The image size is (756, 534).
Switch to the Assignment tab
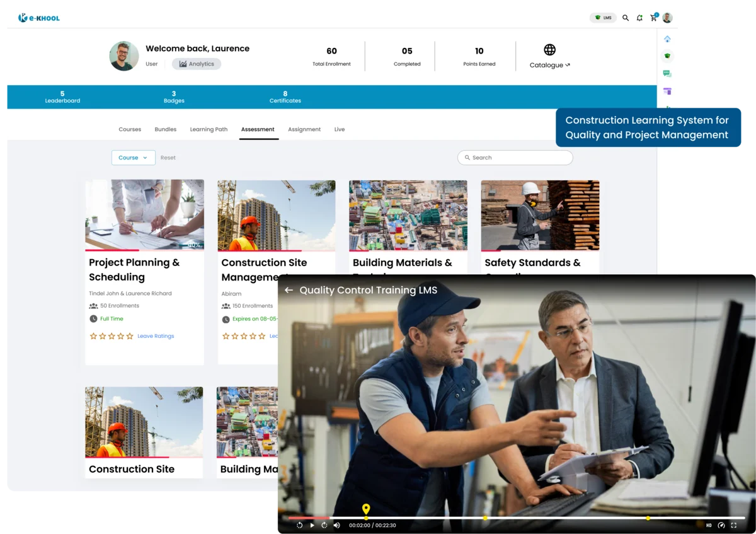[x=304, y=129]
